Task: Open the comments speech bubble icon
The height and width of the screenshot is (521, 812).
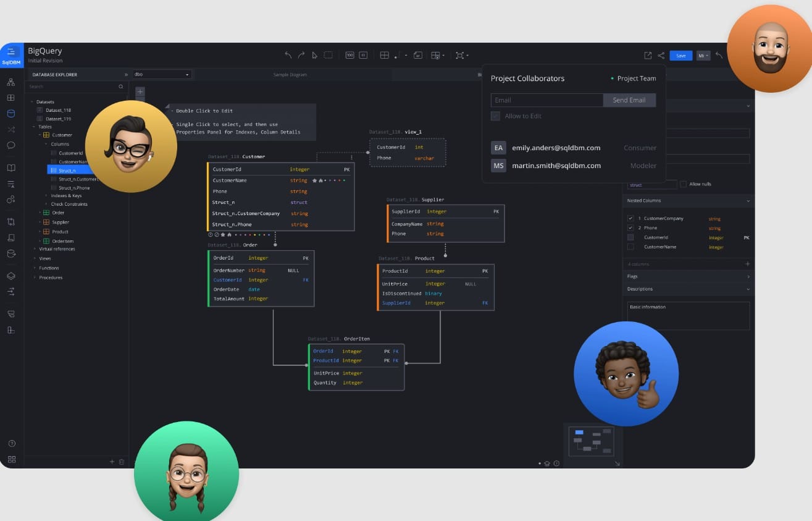Action: tap(11, 146)
